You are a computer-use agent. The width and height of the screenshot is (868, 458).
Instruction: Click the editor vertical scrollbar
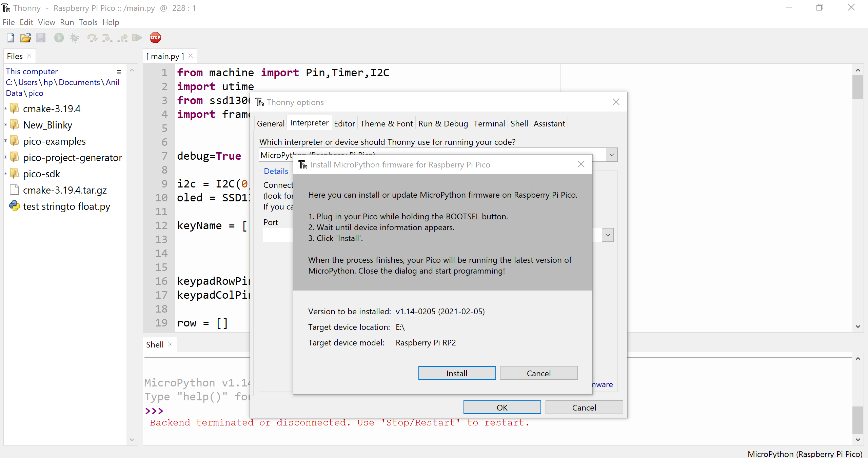pos(858,87)
